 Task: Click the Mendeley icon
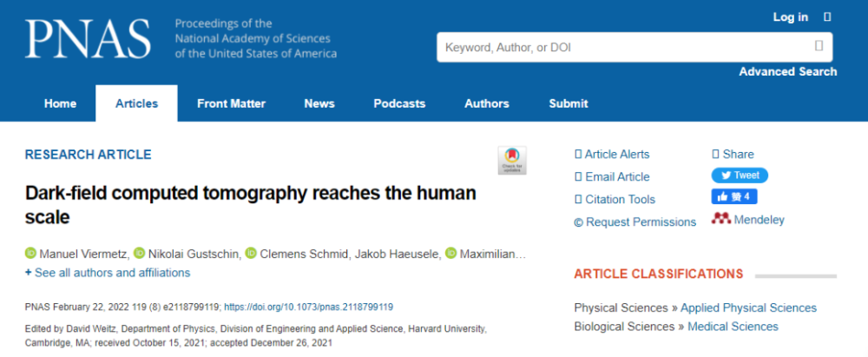(721, 220)
